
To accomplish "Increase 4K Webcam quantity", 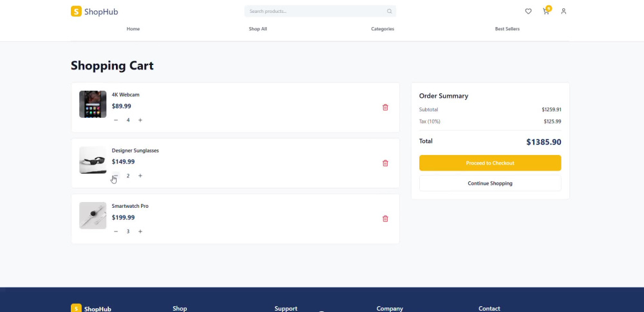I will [140, 120].
